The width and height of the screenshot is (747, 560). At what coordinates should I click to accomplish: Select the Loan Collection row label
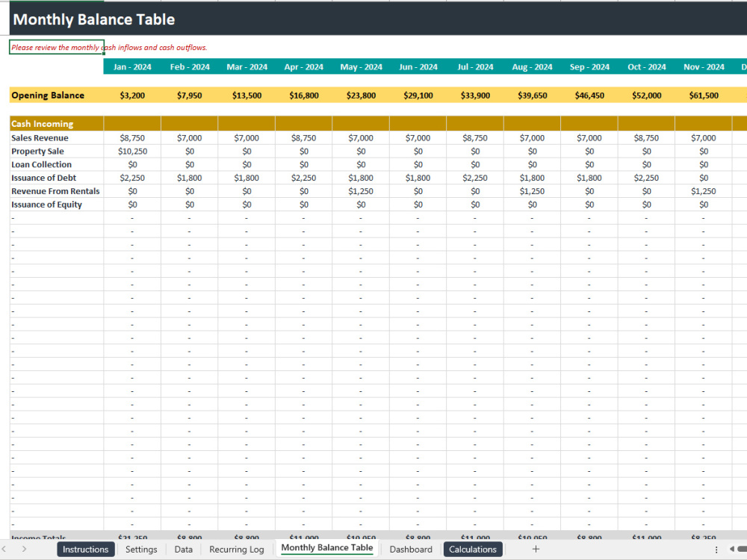57,164
